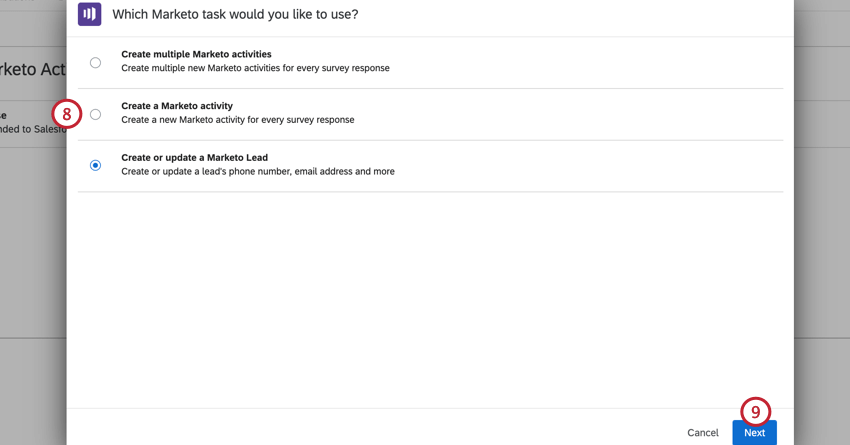Select the Create multiple Marketo activities radio button
Viewport: 850px width, 445px height.
tap(95, 63)
